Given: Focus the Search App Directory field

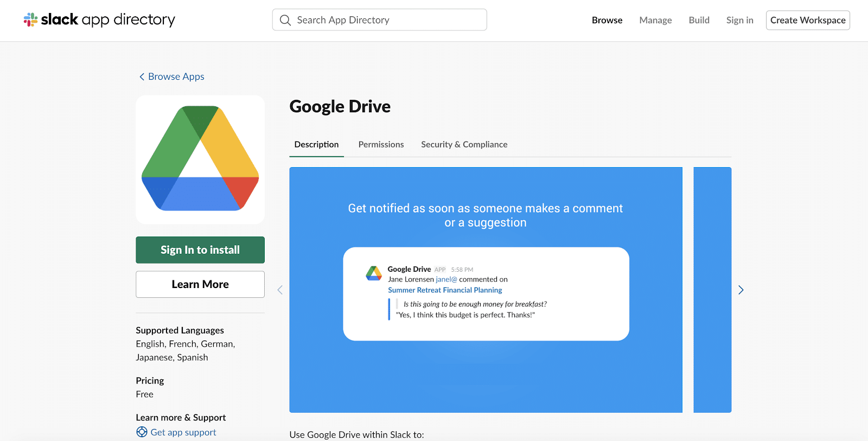Looking at the screenshot, I should (x=379, y=20).
